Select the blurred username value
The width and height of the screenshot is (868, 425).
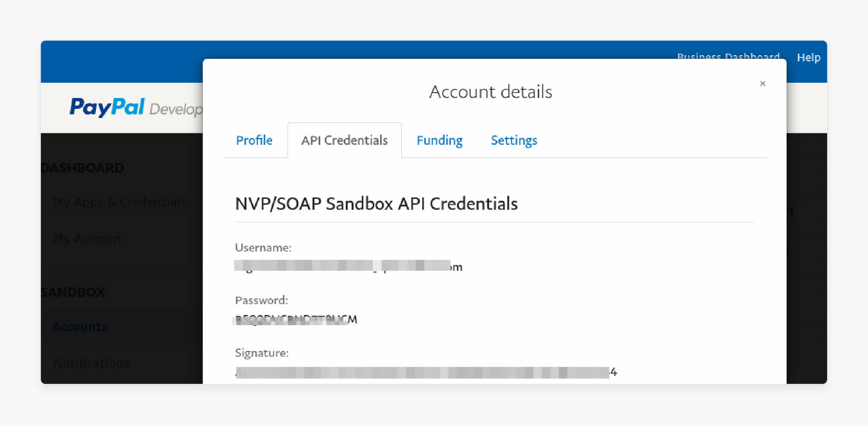[x=348, y=266]
